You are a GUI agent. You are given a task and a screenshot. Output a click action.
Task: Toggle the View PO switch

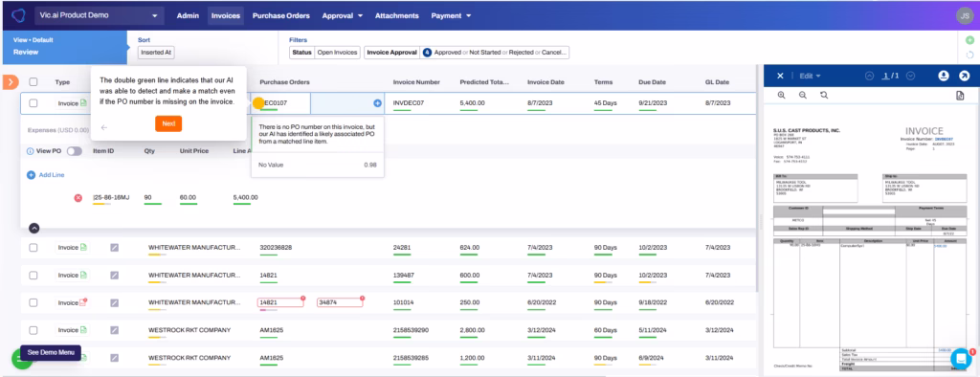click(x=75, y=151)
